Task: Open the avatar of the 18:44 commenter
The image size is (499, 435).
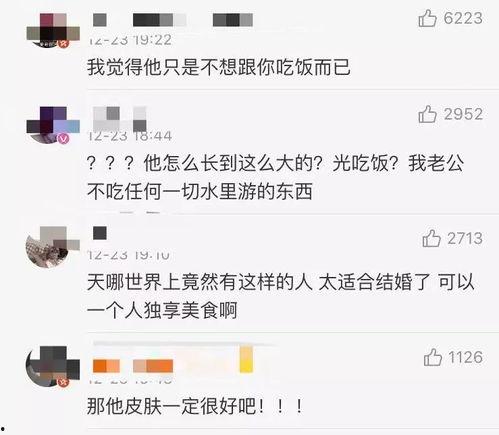Action: [x=53, y=125]
